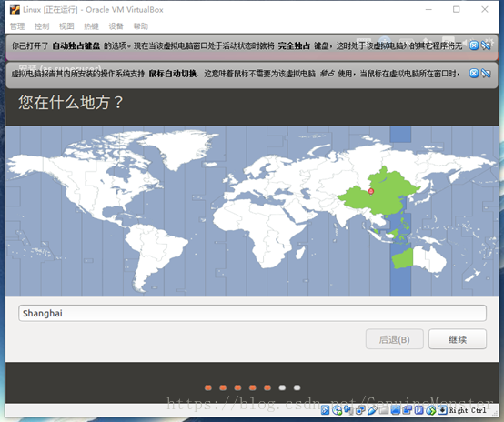Open the 管理 menu

(x=17, y=26)
